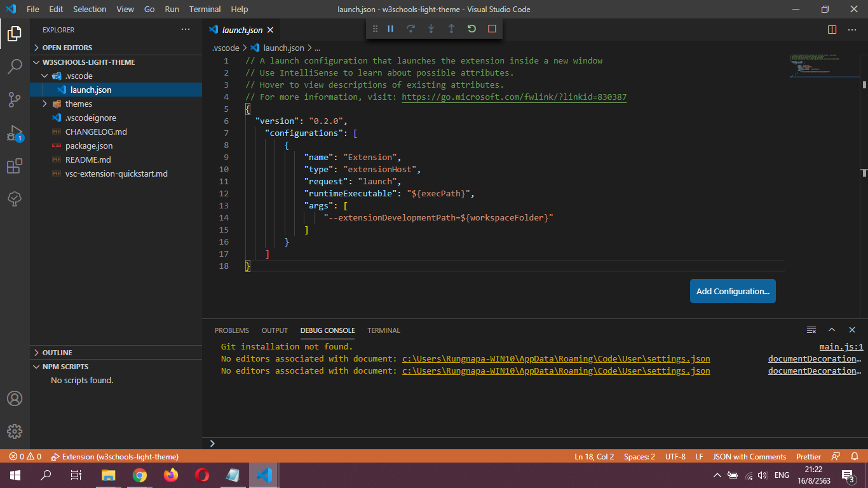Clear the debug console output
This screenshot has height=488, width=868.
tap(811, 330)
